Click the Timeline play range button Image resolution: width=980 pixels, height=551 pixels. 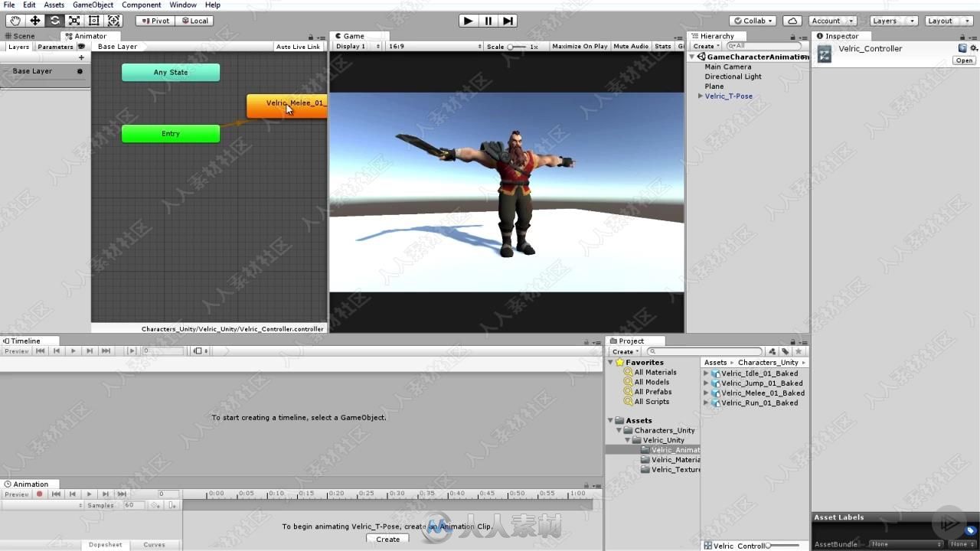pyautogui.click(x=131, y=350)
